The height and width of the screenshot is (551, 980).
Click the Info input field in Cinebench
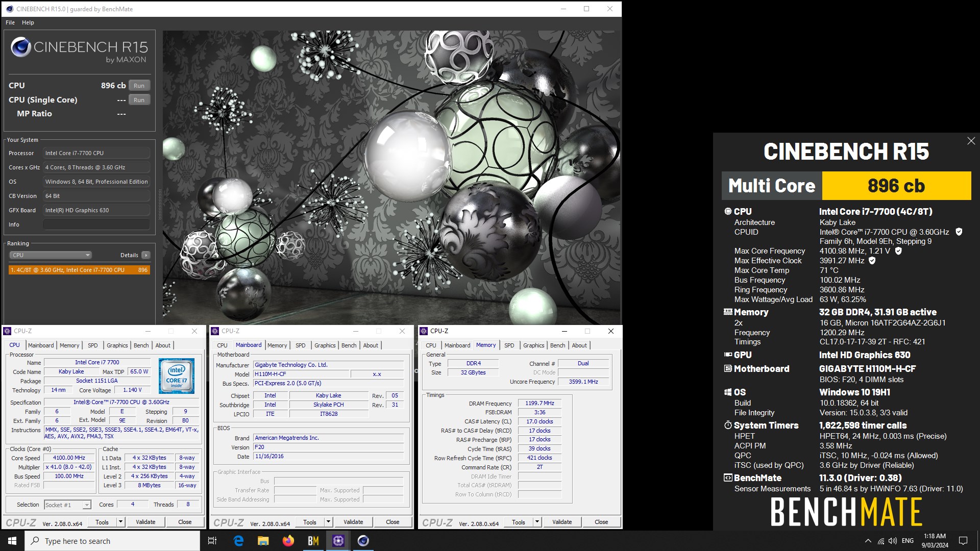[x=96, y=224]
